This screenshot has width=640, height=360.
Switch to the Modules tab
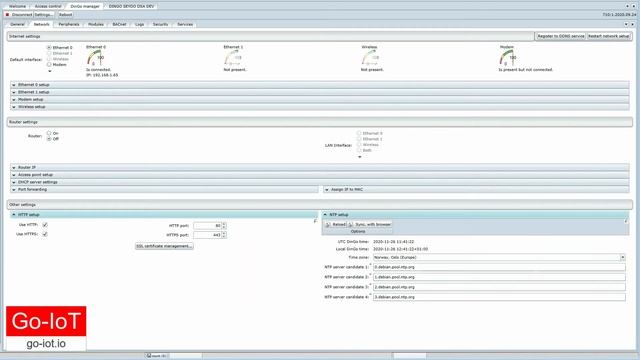[96, 24]
